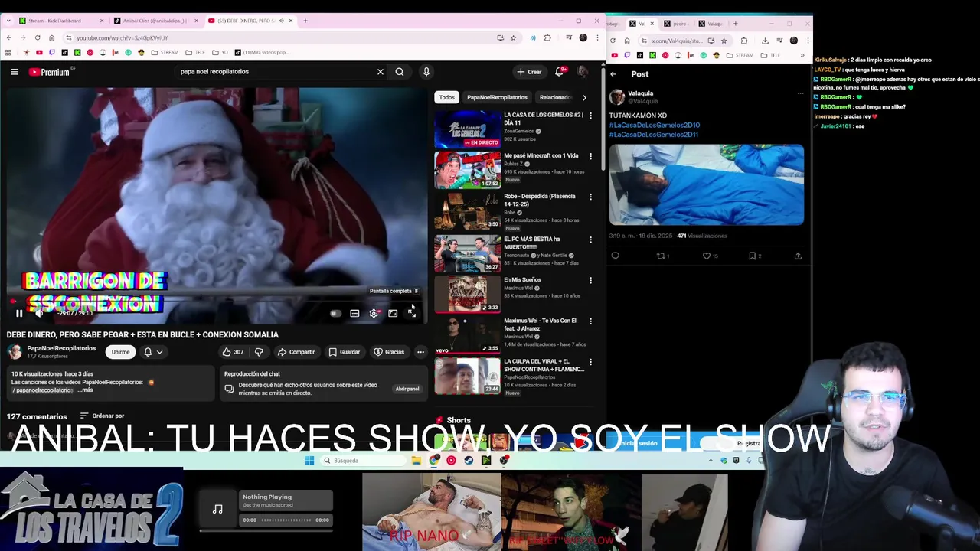Open the STREAM bookmarks folder in left browser
Screen dimensions: 980x551
click(165, 53)
